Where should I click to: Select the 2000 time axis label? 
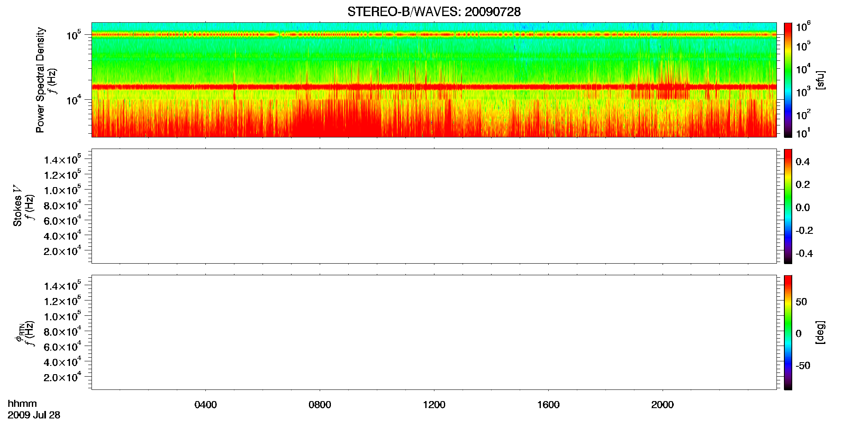click(x=663, y=405)
